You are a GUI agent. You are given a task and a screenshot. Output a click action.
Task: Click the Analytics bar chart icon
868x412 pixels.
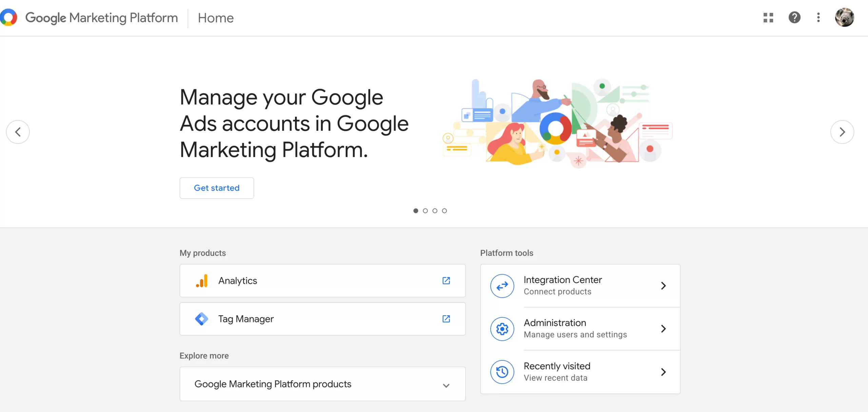tap(202, 281)
